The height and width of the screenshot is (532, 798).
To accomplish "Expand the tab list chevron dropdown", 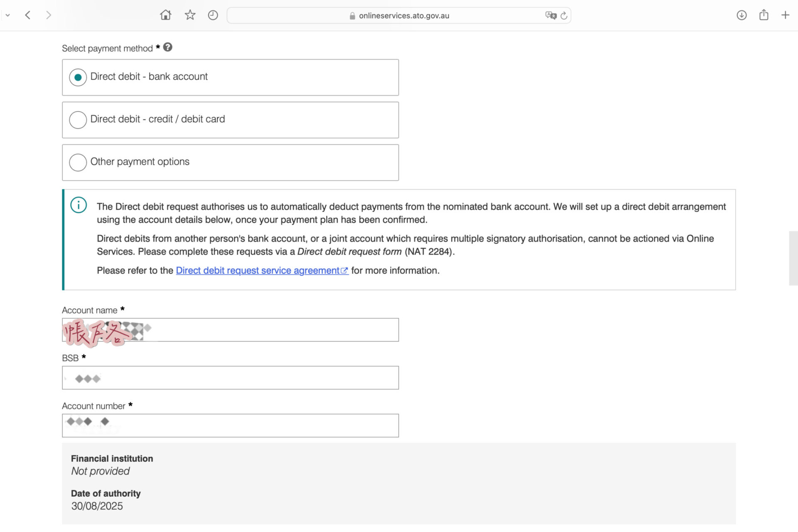I will [x=7, y=15].
